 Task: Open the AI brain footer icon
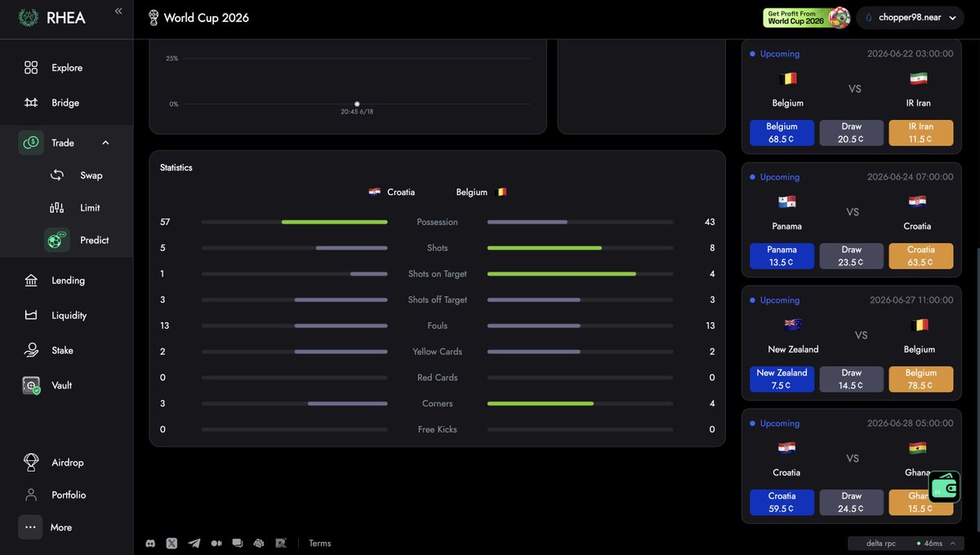click(259, 543)
